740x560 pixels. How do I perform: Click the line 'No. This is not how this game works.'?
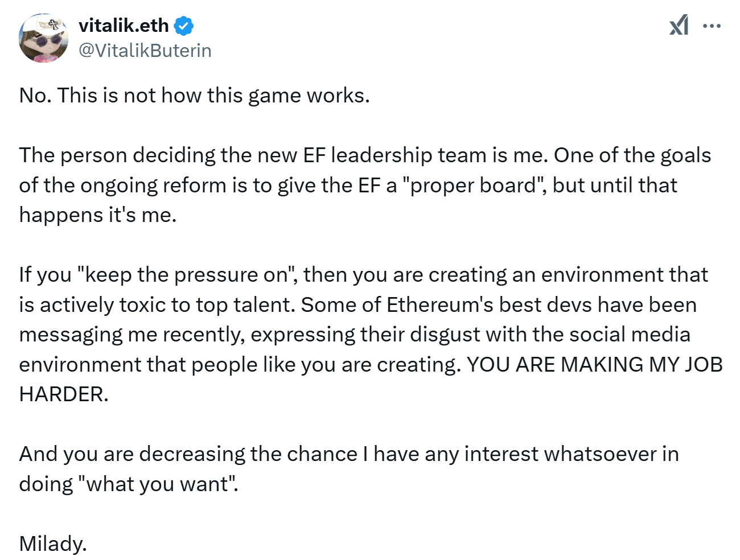[195, 96]
